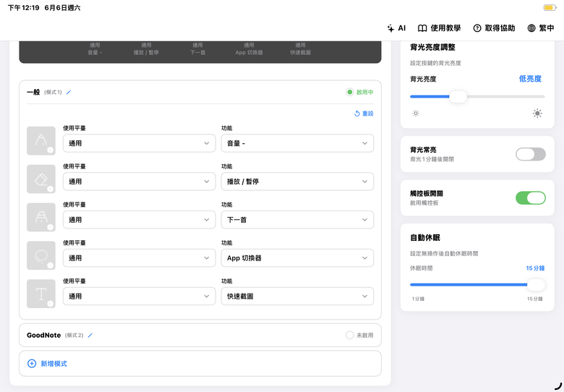Click the 重設 reset arrow icon
This screenshot has width=564, height=392.
tap(357, 114)
